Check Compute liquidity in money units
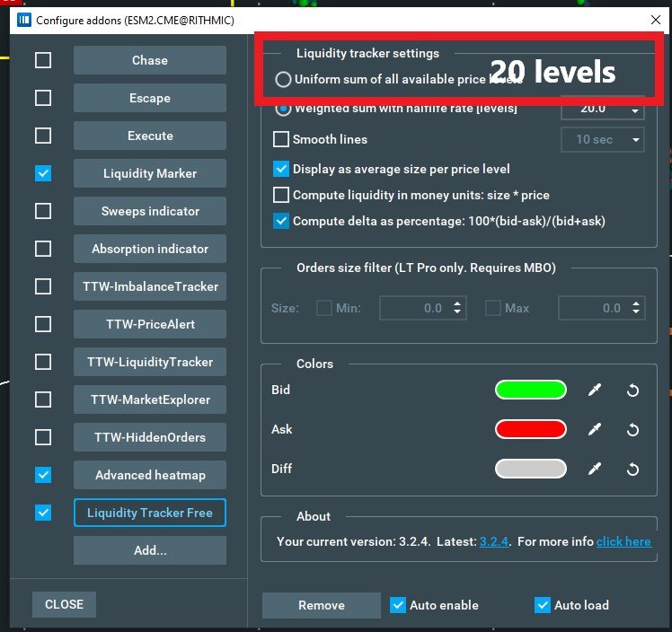This screenshot has width=672, height=632. pos(281,195)
